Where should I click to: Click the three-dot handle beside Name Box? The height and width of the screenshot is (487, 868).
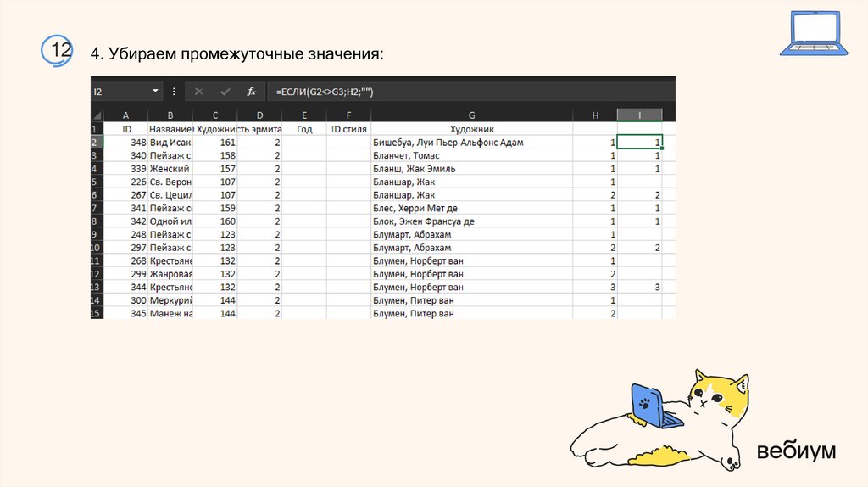[174, 92]
